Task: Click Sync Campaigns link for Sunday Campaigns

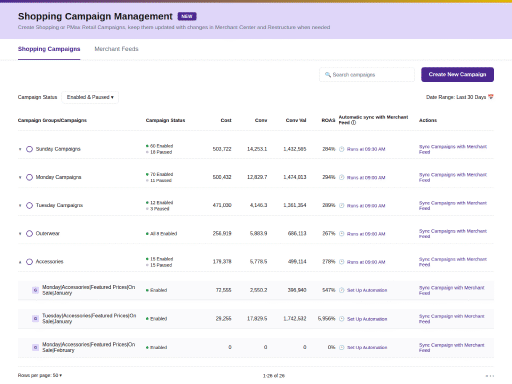Action: tap(453, 149)
